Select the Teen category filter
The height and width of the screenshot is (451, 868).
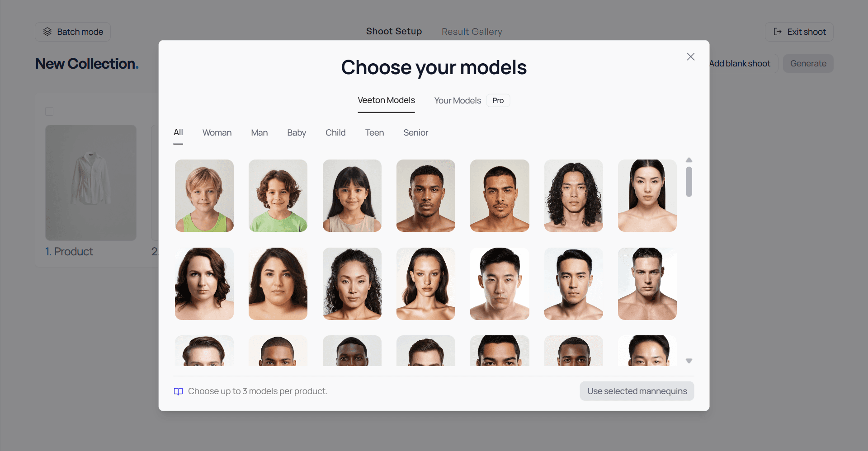pyautogui.click(x=374, y=132)
